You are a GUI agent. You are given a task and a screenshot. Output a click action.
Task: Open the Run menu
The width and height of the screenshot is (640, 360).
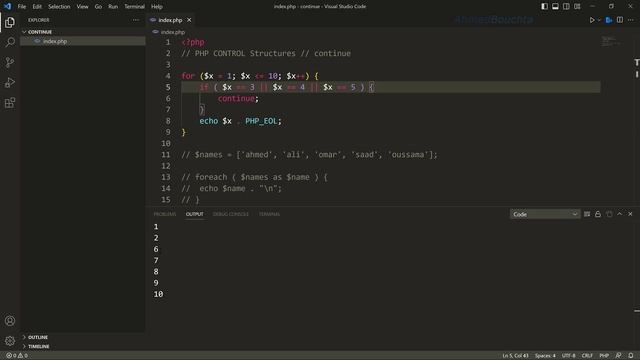[113, 7]
